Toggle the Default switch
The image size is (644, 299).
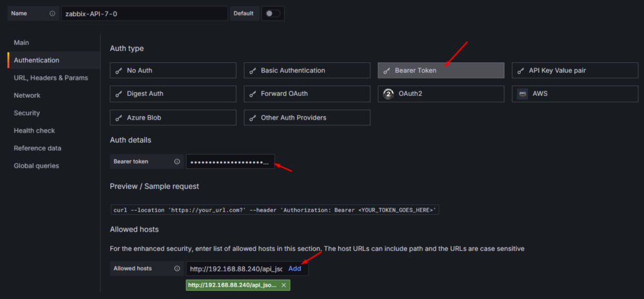point(272,14)
